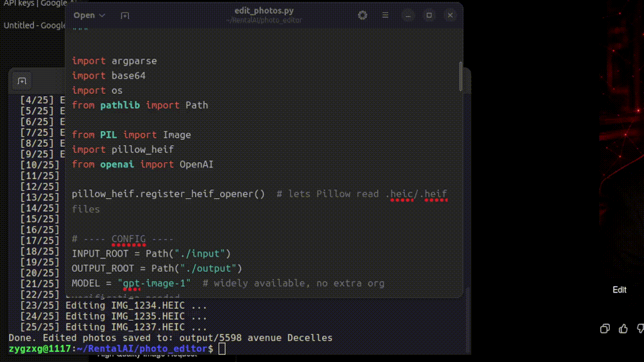Image resolution: width=644 pixels, height=362 pixels.
Task: Copy the chat response with the copy icon
Action: (x=605, y=329)
